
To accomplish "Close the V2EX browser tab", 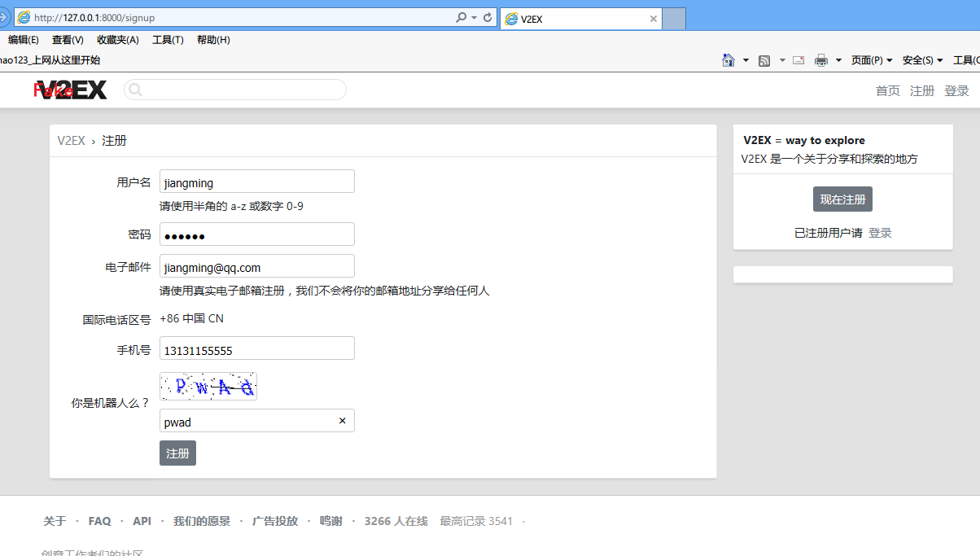I will [x=653, y=19].
